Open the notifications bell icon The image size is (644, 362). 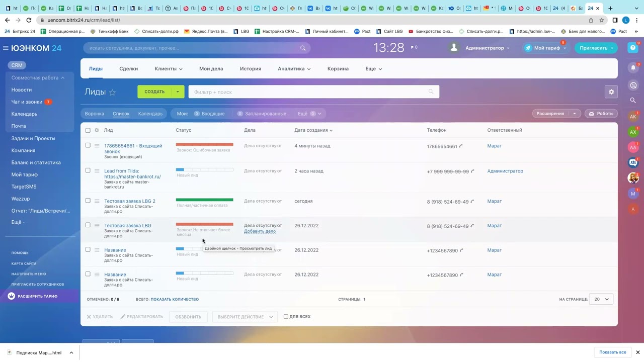click(633, 68)
